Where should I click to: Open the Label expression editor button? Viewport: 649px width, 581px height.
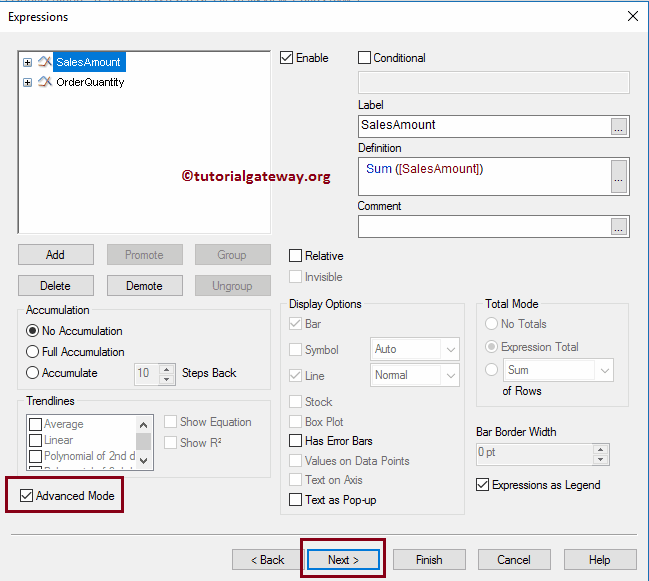[x=619, y=127]
